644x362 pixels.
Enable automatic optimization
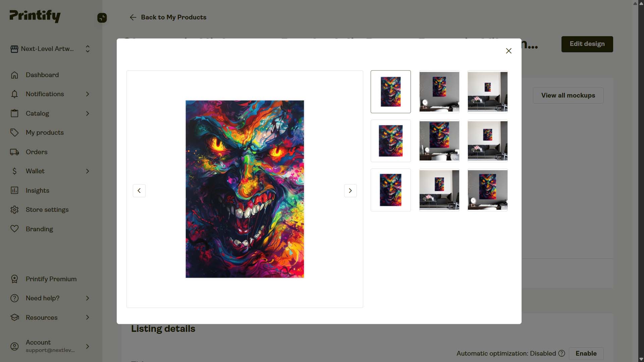(x=586, y=353)
